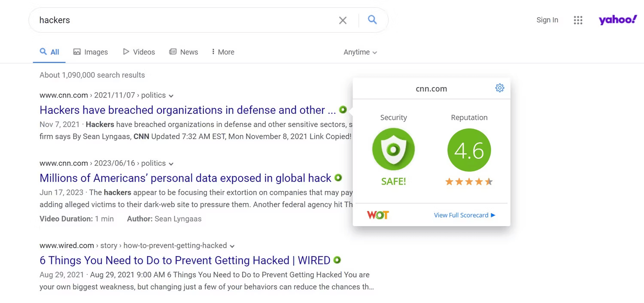
Task: Switch to the Images tab
Action: point(91,52)
